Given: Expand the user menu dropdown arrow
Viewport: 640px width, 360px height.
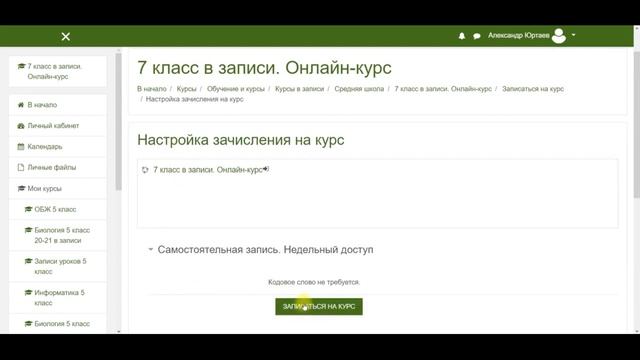Looking at the screenshot, I should 573,35.
